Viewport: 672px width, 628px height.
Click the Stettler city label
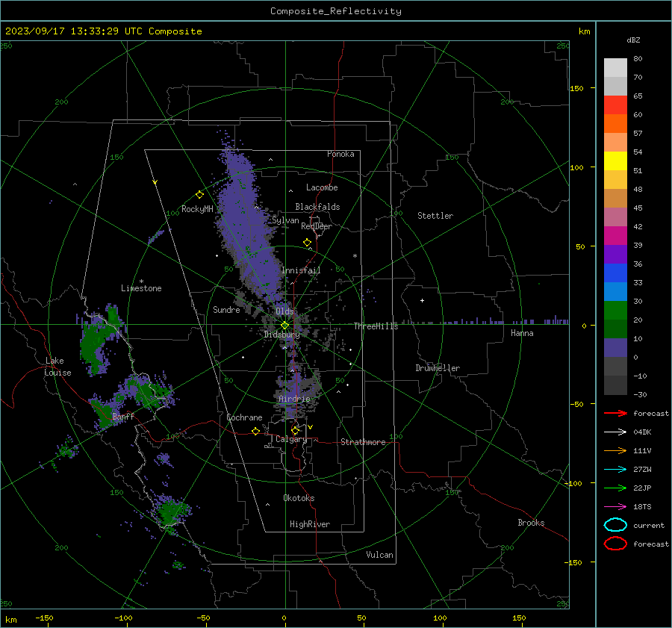pos(435,216)
